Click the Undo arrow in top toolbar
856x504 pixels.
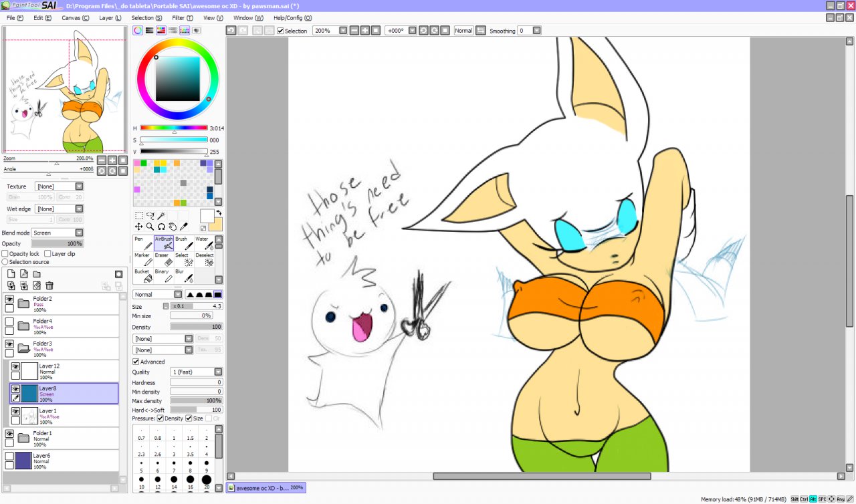(x=231, y=31)
